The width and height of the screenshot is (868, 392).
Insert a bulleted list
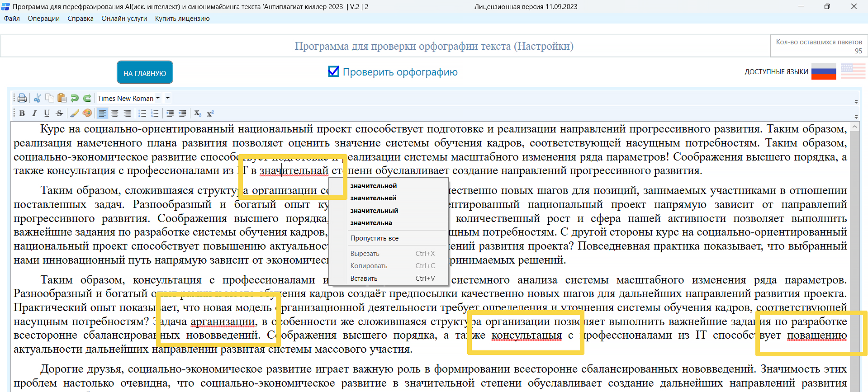(x=142, y=113)
